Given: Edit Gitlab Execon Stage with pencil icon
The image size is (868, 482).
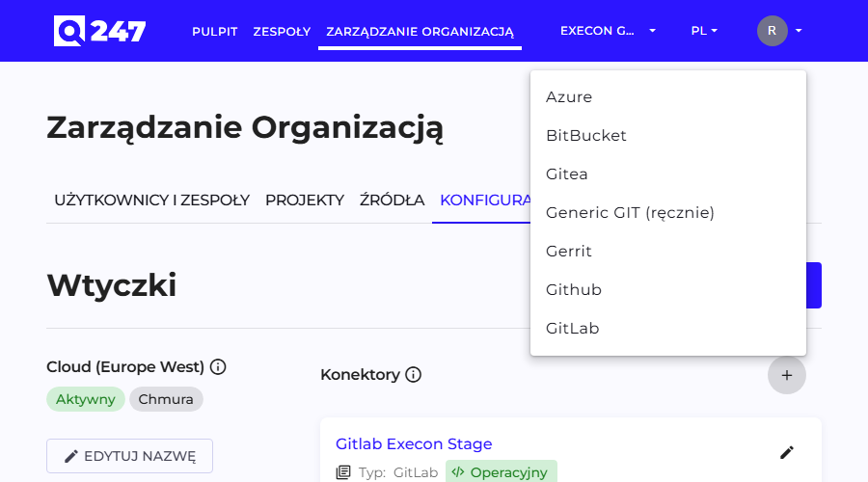Looking at the screenshot, I should (787, 453).
